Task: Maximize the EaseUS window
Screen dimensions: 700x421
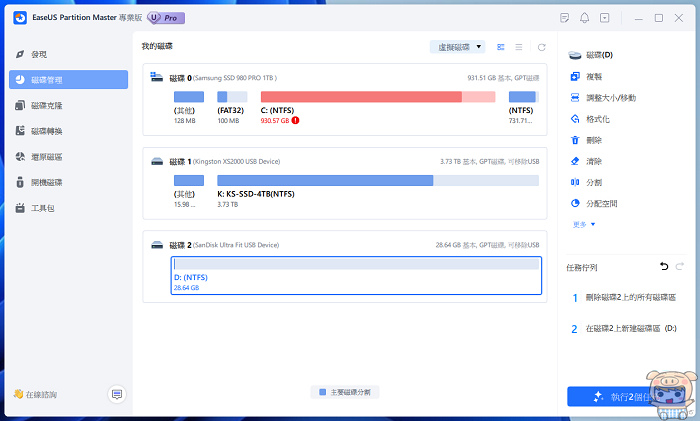Action: [659, 18]
